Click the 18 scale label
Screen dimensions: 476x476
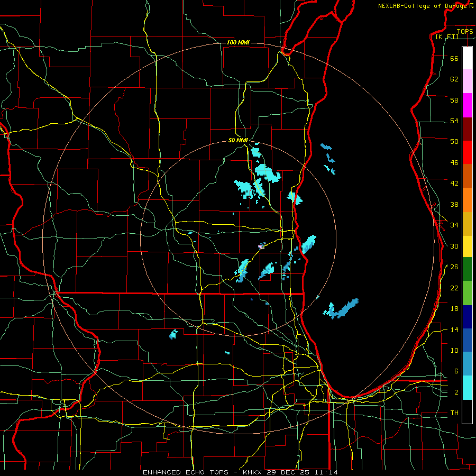point(454,309)
